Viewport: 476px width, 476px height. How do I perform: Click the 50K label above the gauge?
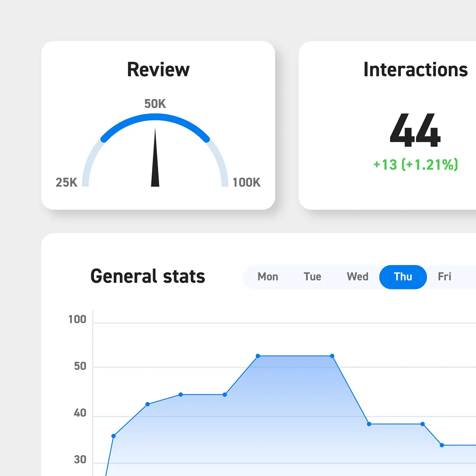click(155, 104)
